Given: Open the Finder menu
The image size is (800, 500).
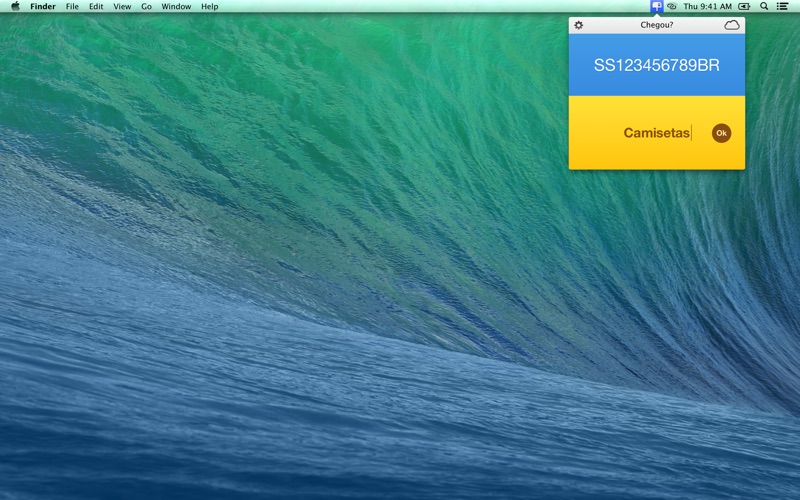Looking at the screenshot, I should point(43,6).
